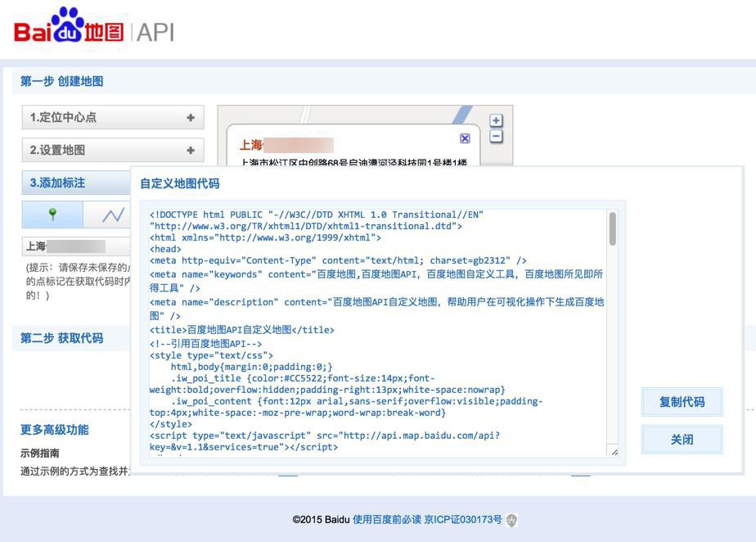
Task: Click the 第二步 获取代码 heading
Action: pyautogui.click(x=61, y=338)
